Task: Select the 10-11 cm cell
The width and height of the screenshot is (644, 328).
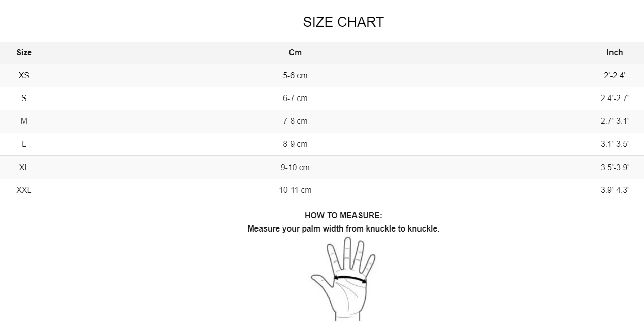Action: (295, 190)
